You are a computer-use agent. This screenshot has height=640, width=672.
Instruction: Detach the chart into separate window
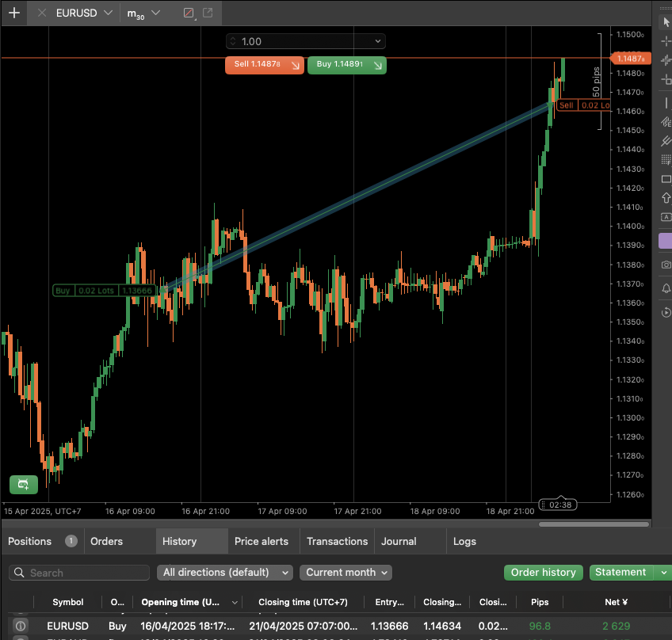click(208, 13)
